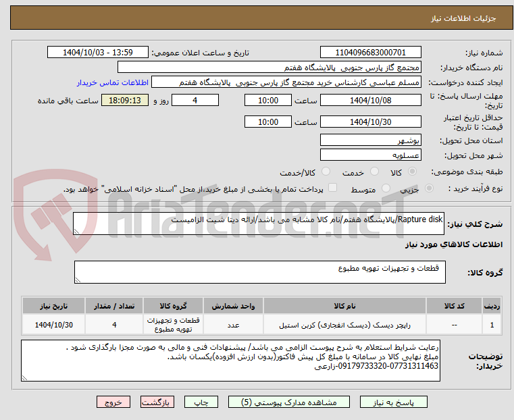This screenshot has height=420, width=514.
Task: Select the متوسط purchase type radio
Action: (x=386, y=188)
